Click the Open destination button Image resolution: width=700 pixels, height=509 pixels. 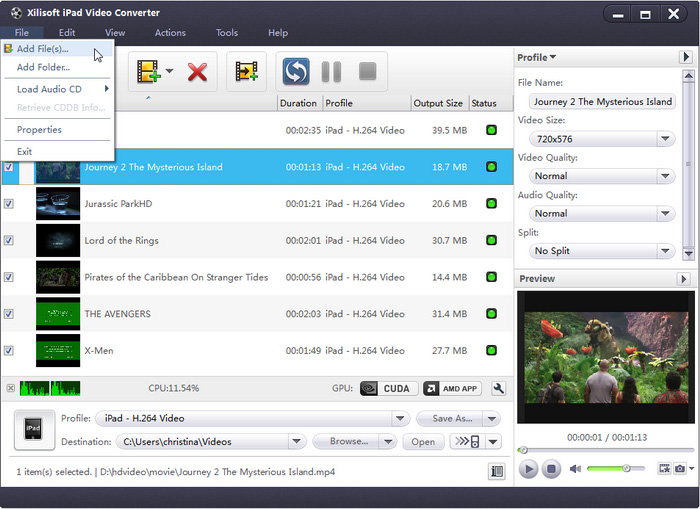point(423,441)
